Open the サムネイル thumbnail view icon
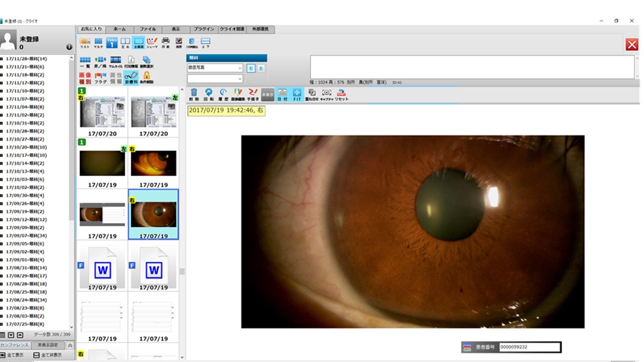 (x=116, y=62)
